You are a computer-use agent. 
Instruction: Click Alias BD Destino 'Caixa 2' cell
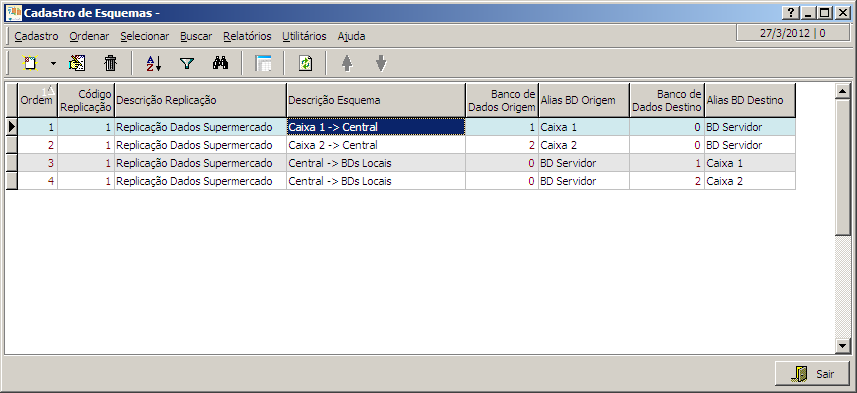(750, 181)
